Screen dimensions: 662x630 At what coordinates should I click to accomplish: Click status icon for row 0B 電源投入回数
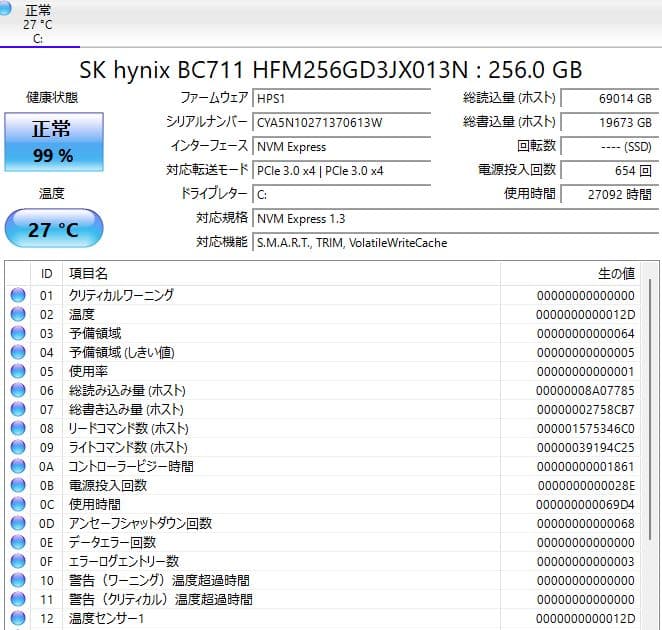tap(18, 485)
